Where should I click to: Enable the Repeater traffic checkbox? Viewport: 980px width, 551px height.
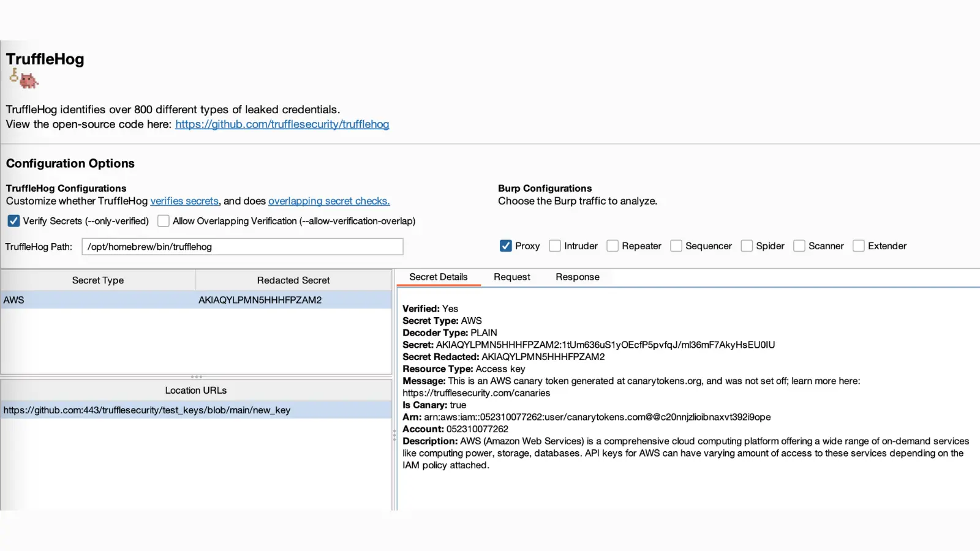(x=612, y=246)
